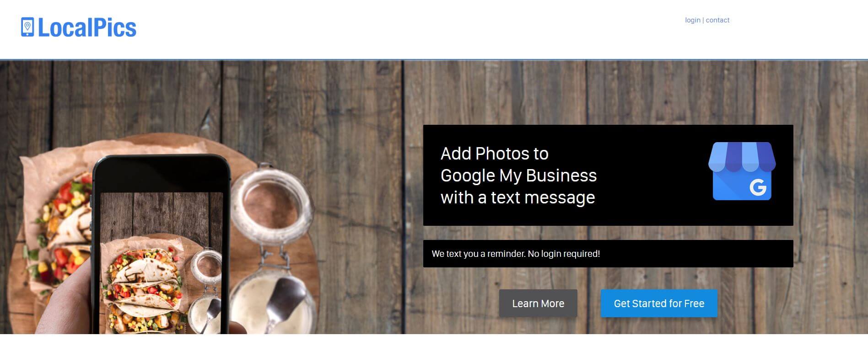Click the 'We text you a reminder' banner
This screenshot has height=346, width=868.
pos(608,254)
